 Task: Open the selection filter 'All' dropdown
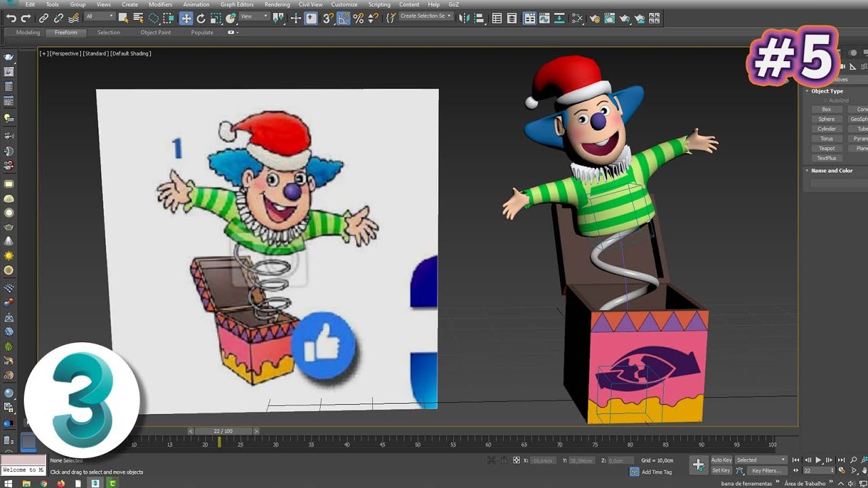click(x=100, y=16)
